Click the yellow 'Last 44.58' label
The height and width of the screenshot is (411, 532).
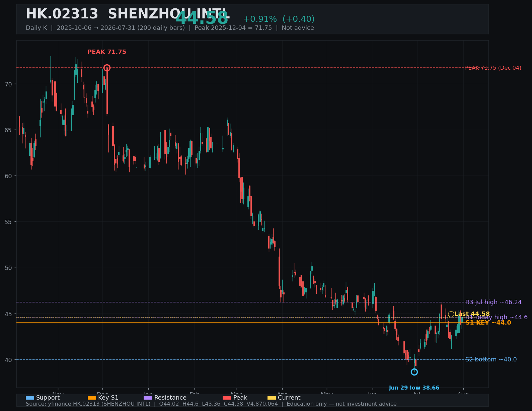472,314
